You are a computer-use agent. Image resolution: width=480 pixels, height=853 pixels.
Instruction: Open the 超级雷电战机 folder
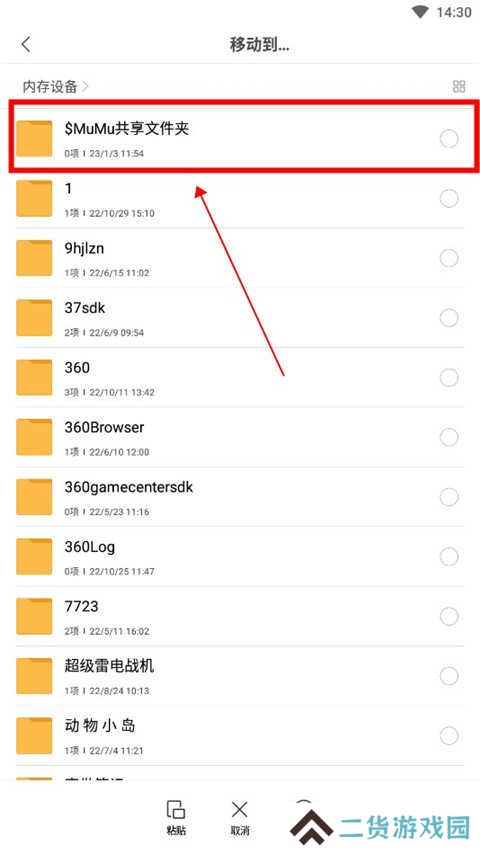(x=239, y=676)
